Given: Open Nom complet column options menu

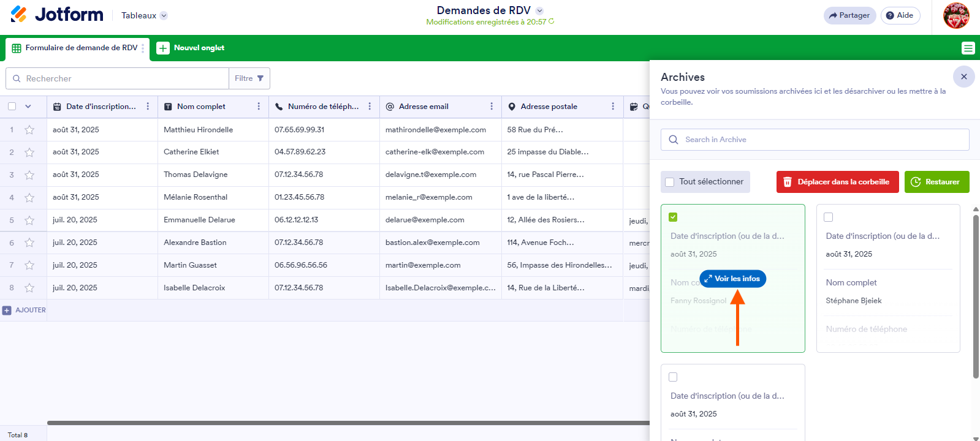Looking at the screenshot, I should tap(259, 107).
